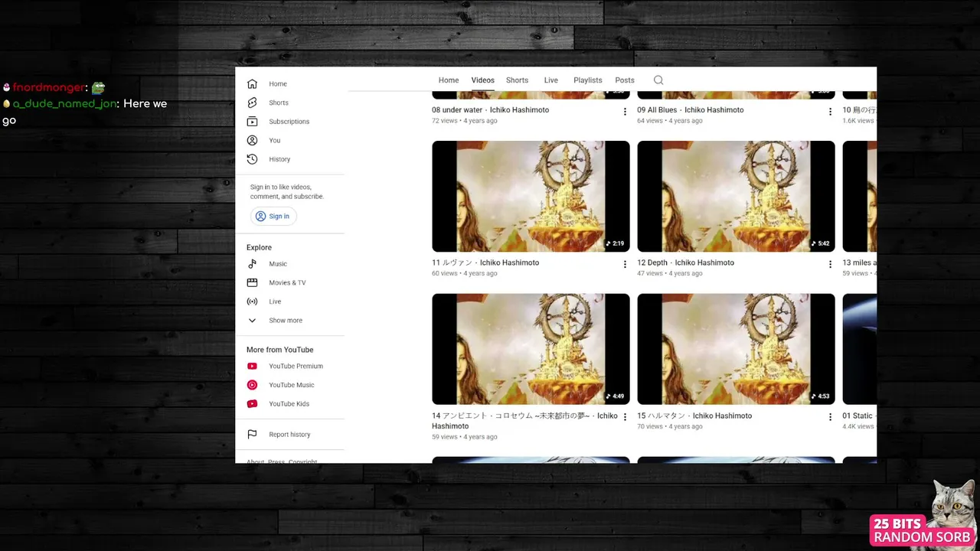Click the Report history flag icon

[252, 435]
